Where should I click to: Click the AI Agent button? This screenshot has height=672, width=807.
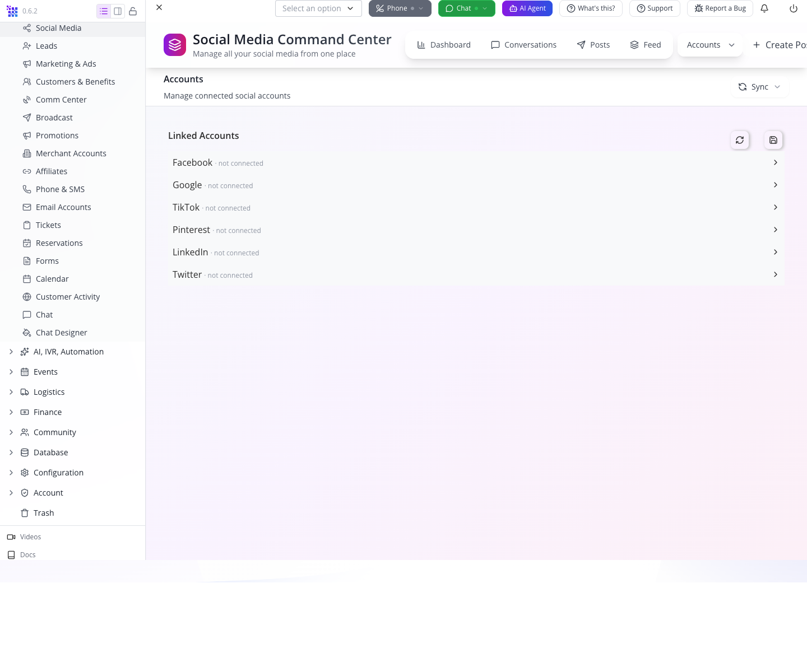527,8
